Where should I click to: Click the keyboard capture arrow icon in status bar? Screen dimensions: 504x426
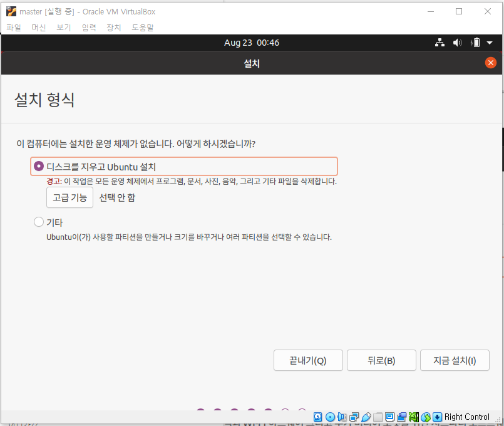(438, 417)
